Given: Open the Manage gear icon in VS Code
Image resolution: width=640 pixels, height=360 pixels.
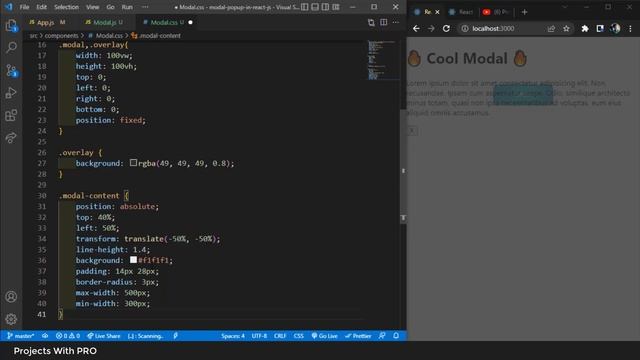Looking at the screenshot, I should click(x=11, y=319).
